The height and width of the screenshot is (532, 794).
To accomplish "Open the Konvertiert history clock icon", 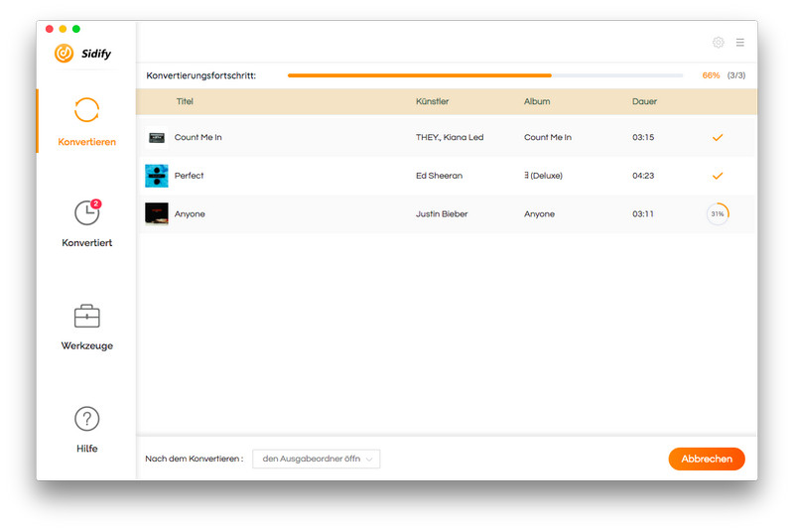I will tap(87, 212).
